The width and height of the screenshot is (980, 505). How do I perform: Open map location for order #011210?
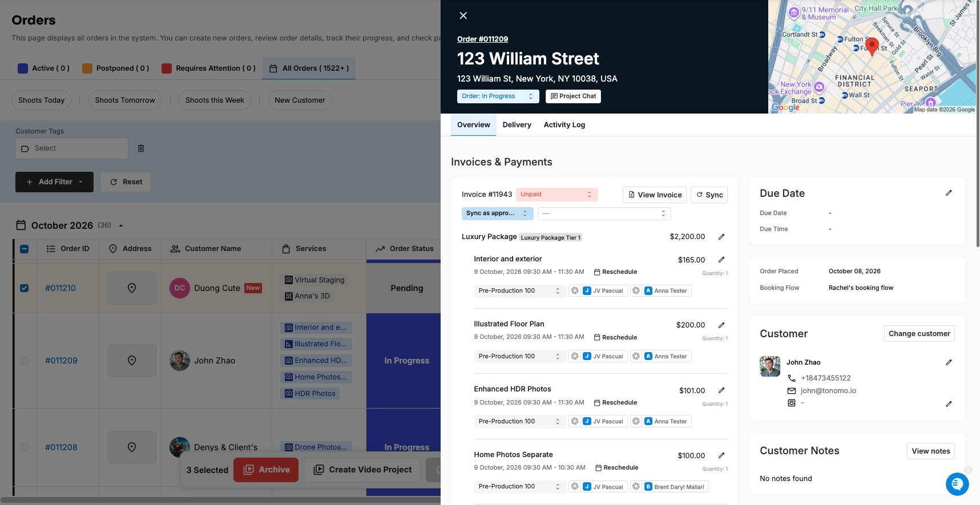point(132,288)
